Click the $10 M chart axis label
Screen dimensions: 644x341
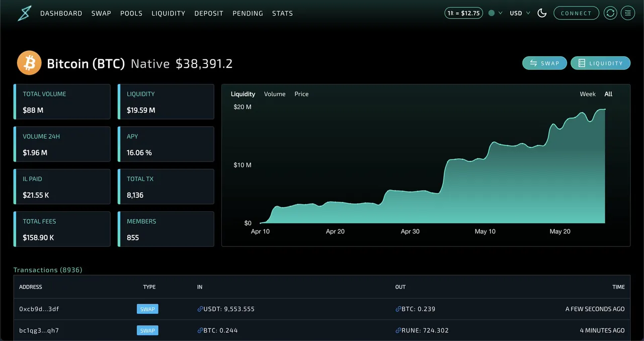[x=243, y=165]
